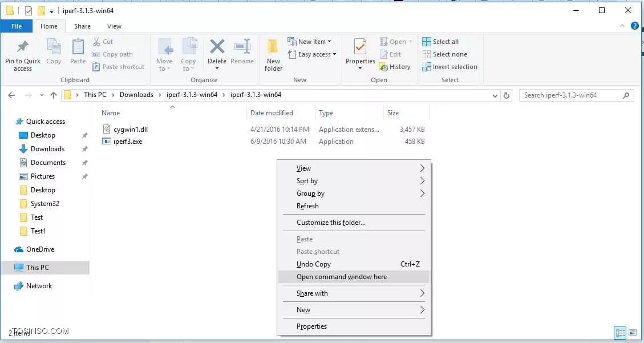Open the File tab
644x343 pixels.
[x=17, y=26]
